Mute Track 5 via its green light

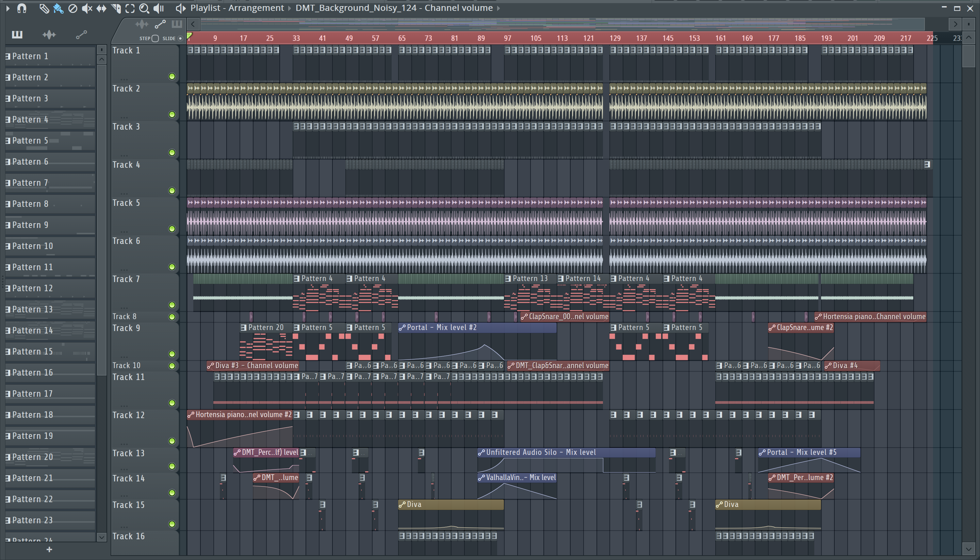(172, 229)
